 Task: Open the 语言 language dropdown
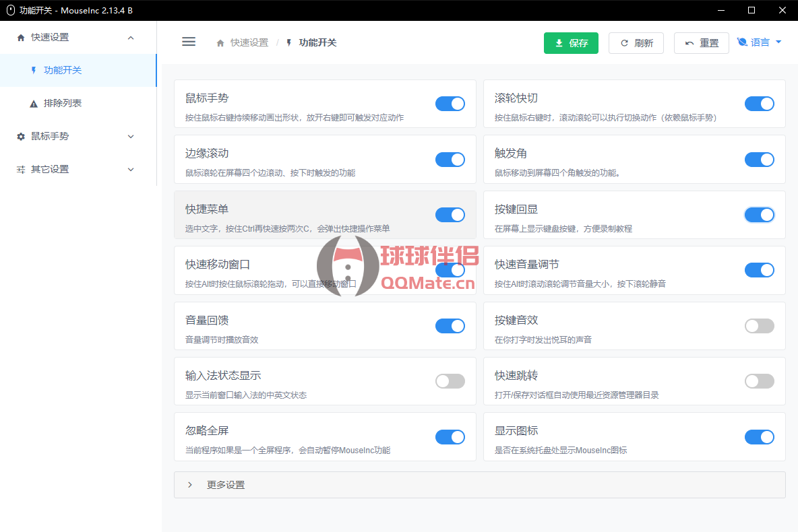pos(760,42)
